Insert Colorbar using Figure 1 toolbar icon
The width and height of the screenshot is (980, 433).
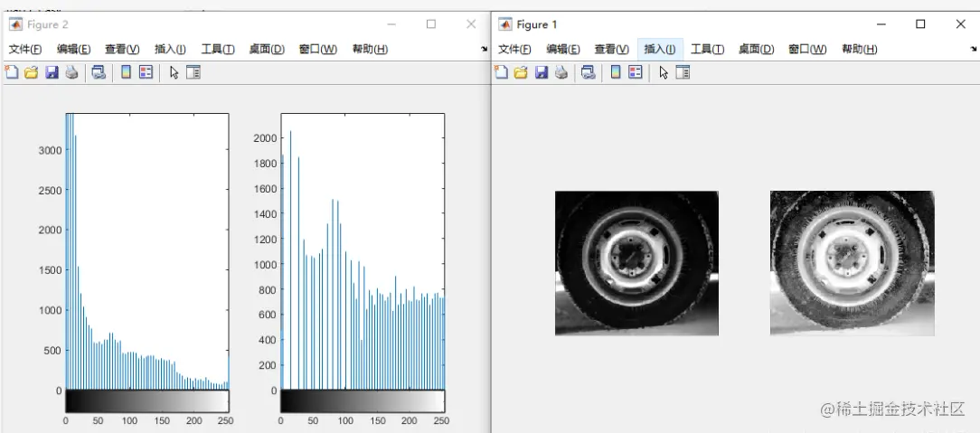[616, 72]
